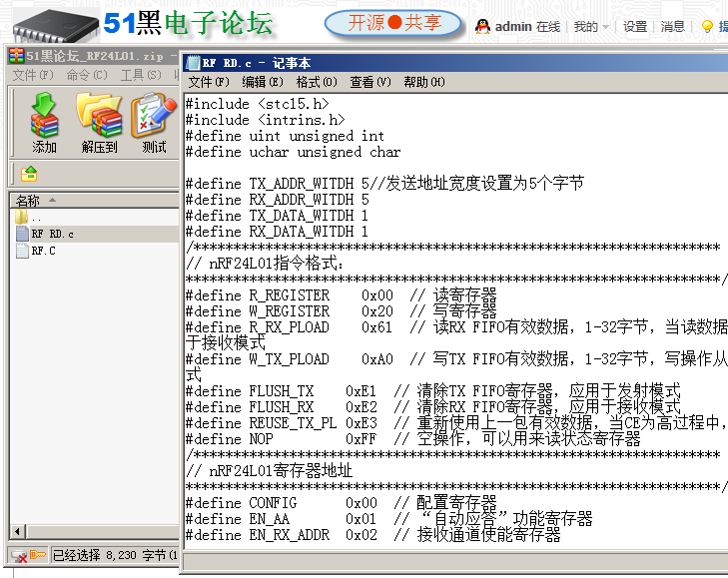Open Notepad 帮助(H) menu
Image resolution: width=728 pixels, height=578 pixels.
pyautogui.click(x=424, y=82)
